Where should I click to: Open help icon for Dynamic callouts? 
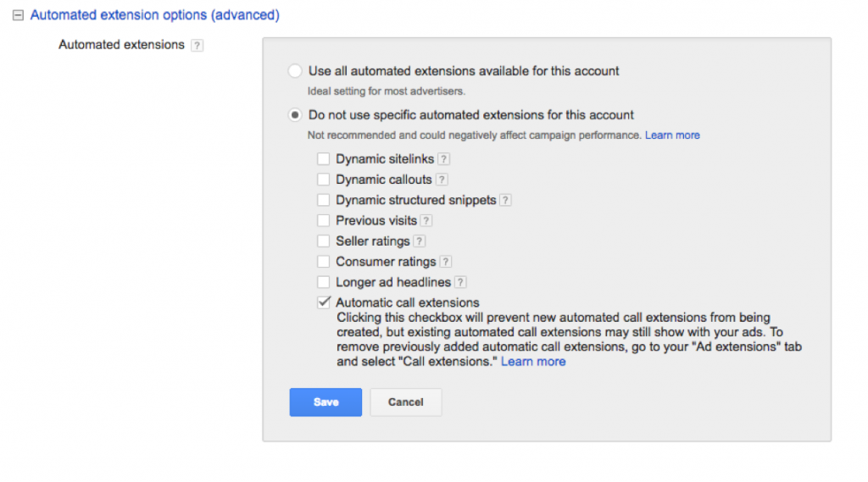(x=442, y=180)
